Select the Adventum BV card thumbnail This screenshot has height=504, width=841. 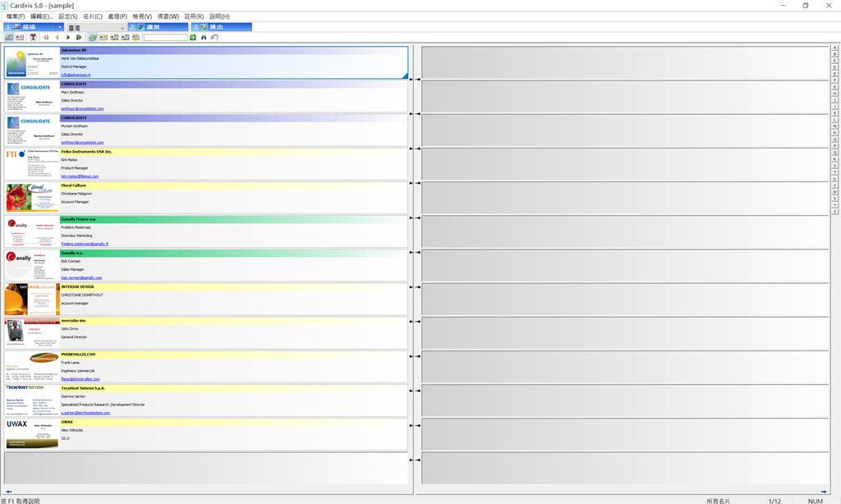[32, 63]
